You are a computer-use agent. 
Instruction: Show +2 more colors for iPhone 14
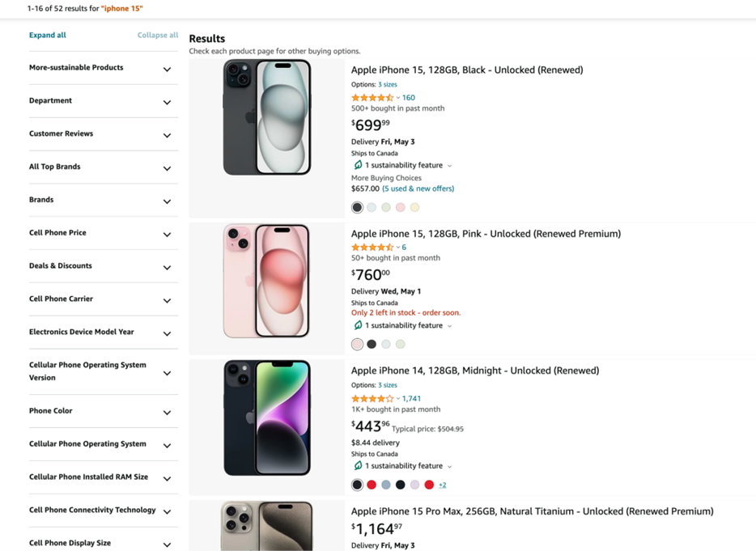tap(443, 485)
